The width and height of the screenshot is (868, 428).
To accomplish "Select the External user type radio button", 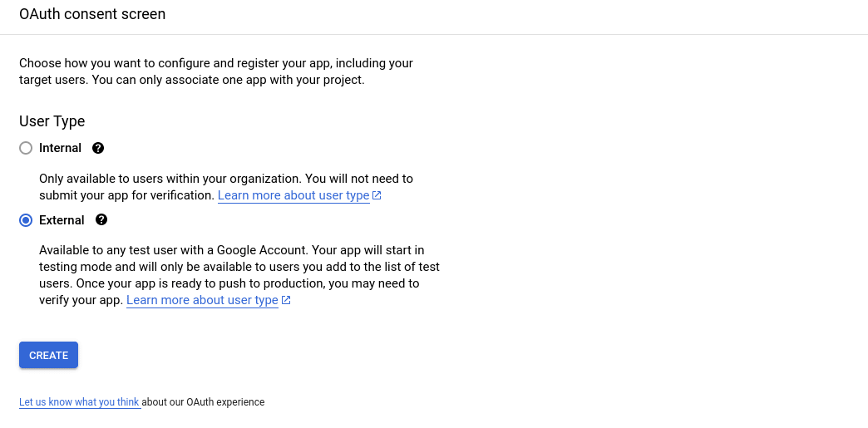I will 26,220.
